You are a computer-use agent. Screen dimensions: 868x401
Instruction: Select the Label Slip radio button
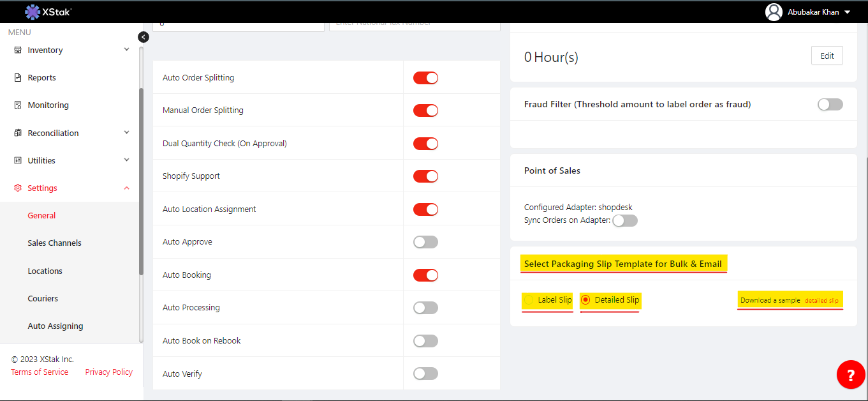click(529, 300)
